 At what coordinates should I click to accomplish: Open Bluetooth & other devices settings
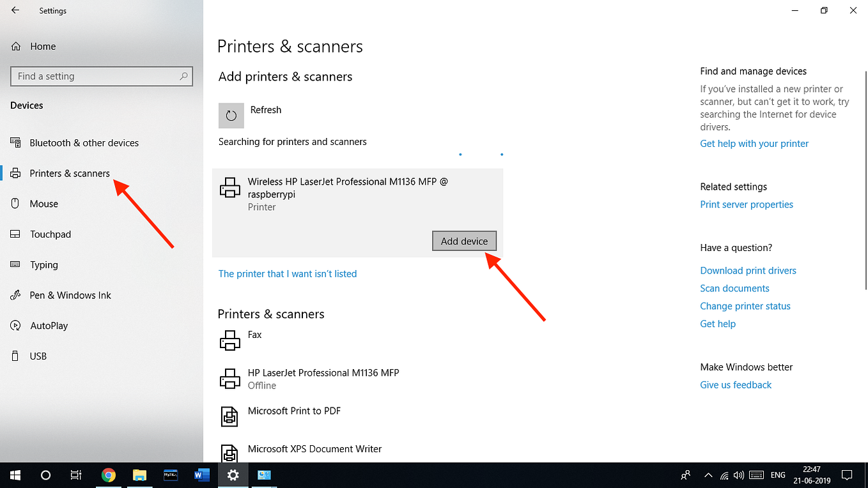pos(84,142)
